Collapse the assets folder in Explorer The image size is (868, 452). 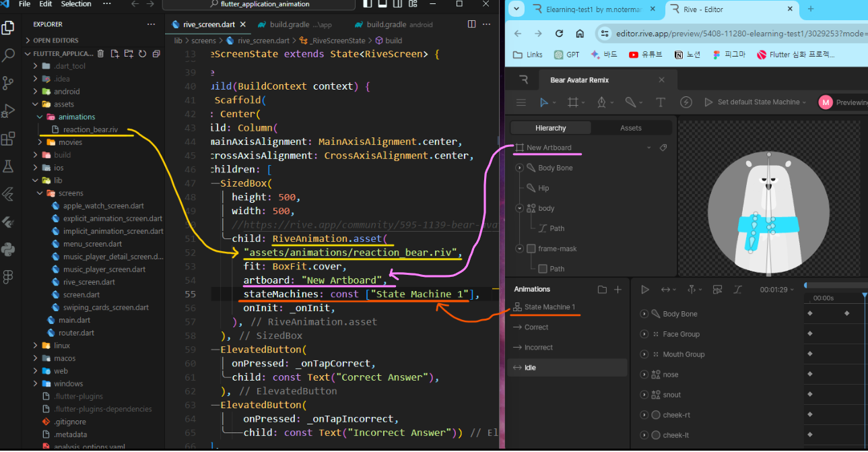[x=35, y=104]
